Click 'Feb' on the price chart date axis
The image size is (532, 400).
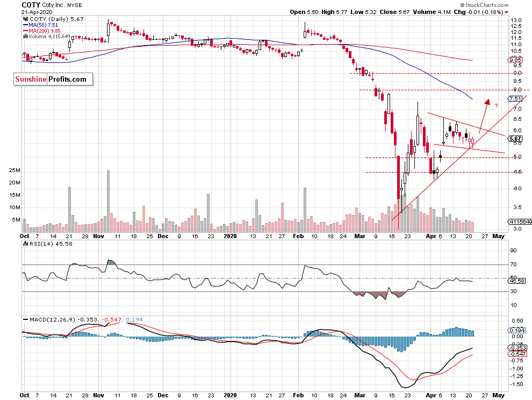click(x=298, y=236)
